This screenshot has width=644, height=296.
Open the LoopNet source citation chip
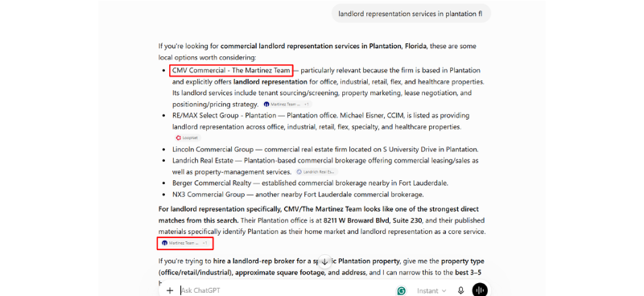(187, 138)
